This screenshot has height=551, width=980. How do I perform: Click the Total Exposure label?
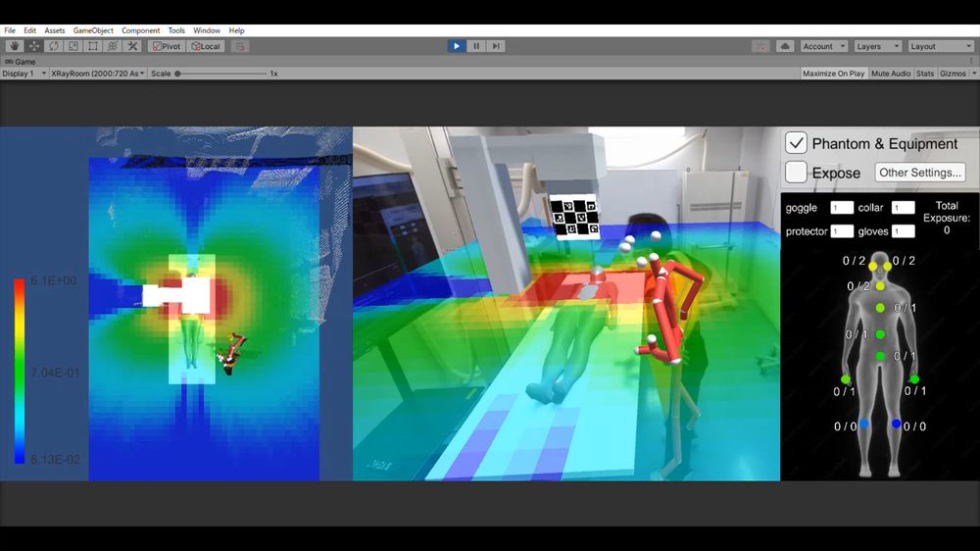coord(947,212)
